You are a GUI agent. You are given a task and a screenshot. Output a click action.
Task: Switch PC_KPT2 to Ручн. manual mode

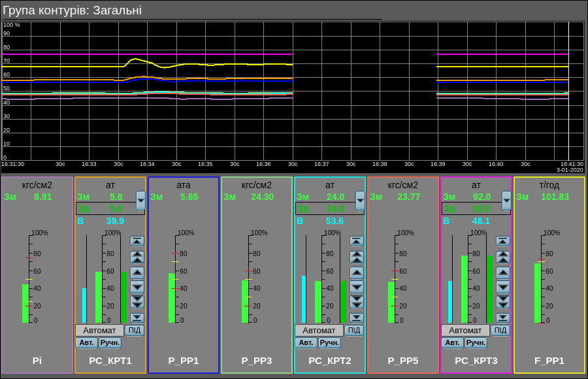tap(329, 342)
